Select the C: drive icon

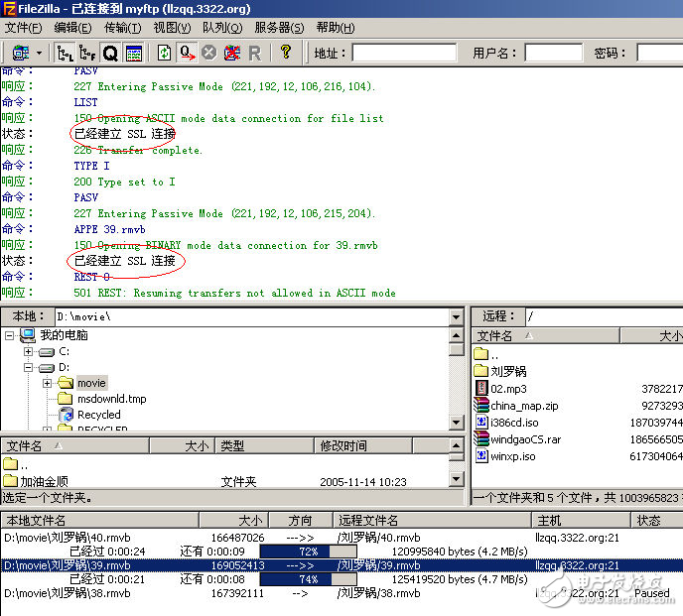tap(47, 352)
